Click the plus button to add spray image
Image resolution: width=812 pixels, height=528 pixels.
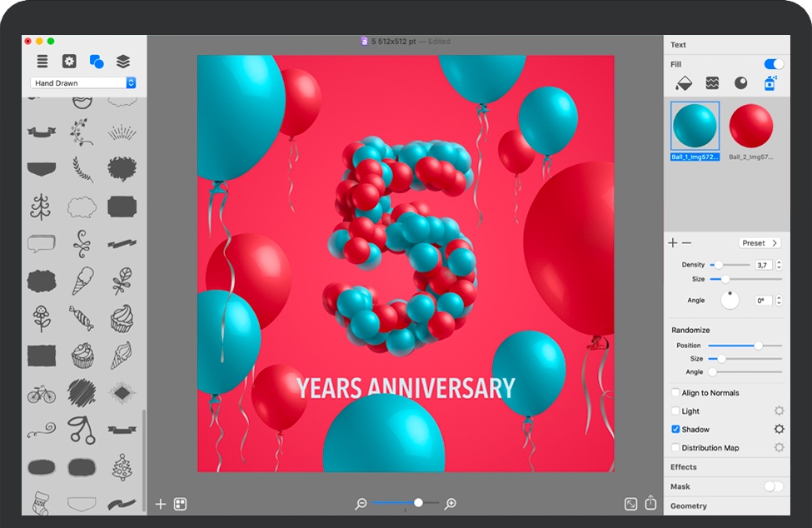point(673,243)
